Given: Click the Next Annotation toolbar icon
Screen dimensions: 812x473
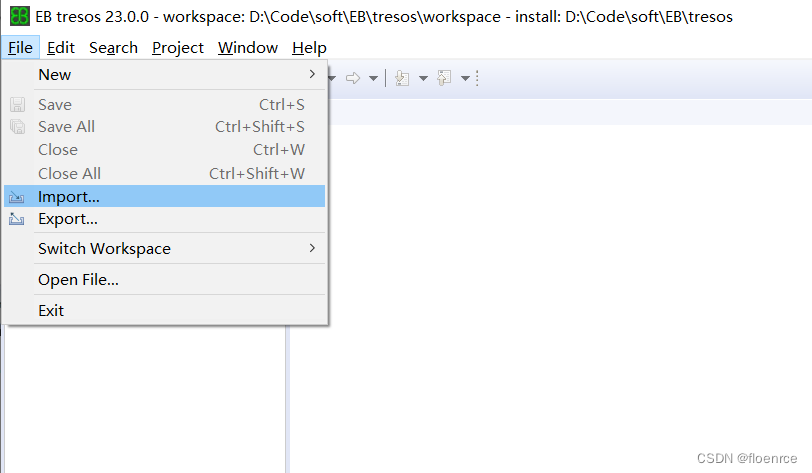Looking at the screenshot, I should coord(402,78).
